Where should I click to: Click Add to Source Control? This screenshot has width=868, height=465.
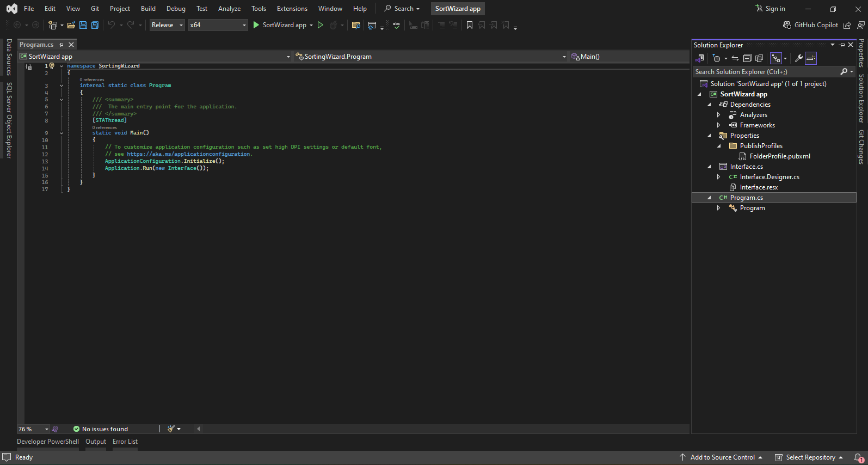[722, 457]
